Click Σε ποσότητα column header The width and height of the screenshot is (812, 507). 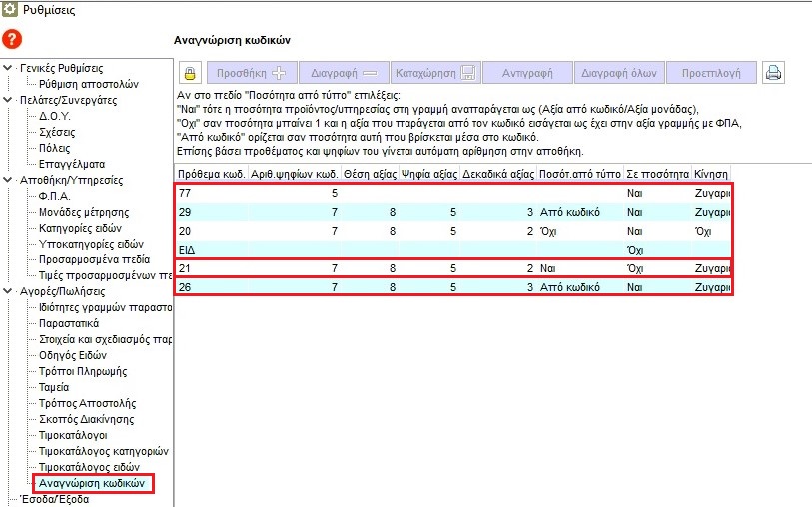[657, 174]
